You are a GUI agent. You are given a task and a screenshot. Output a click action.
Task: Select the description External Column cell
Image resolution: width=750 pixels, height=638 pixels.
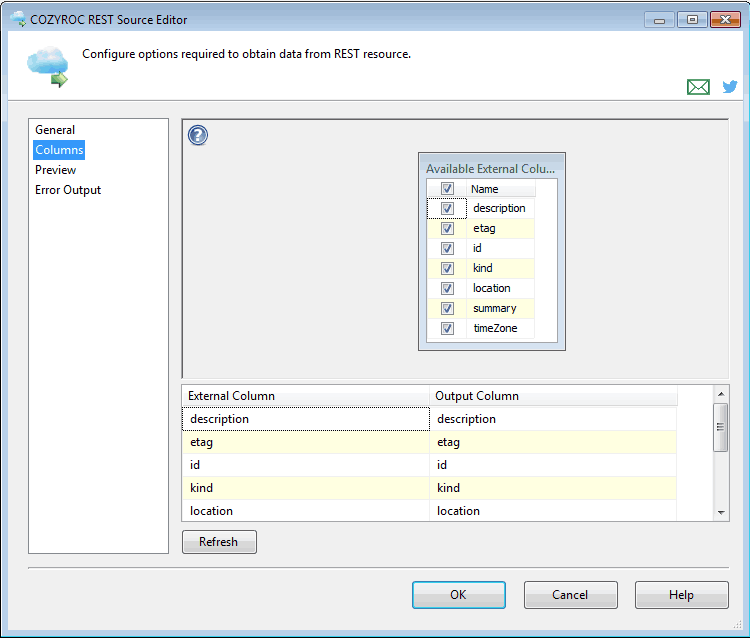[306, 419]
